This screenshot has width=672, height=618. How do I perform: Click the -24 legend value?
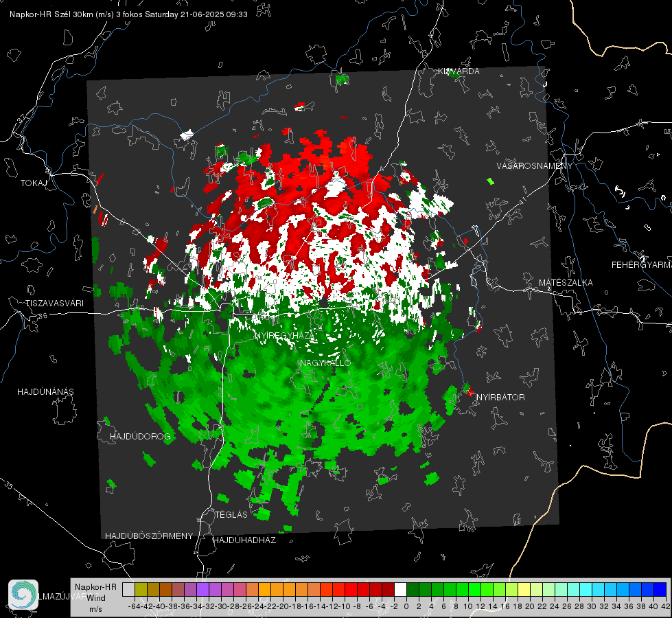258,606
